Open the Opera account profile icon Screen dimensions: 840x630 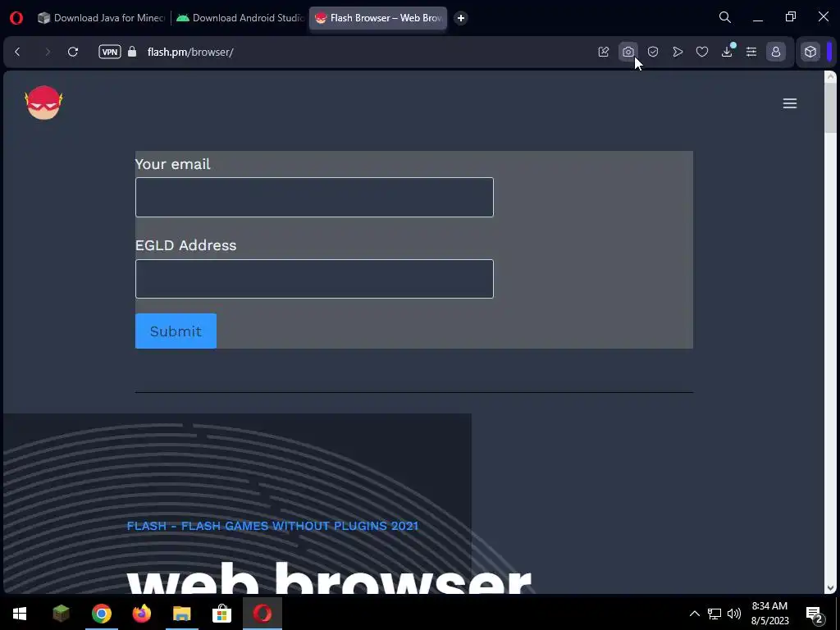click(x=776, y=52)
